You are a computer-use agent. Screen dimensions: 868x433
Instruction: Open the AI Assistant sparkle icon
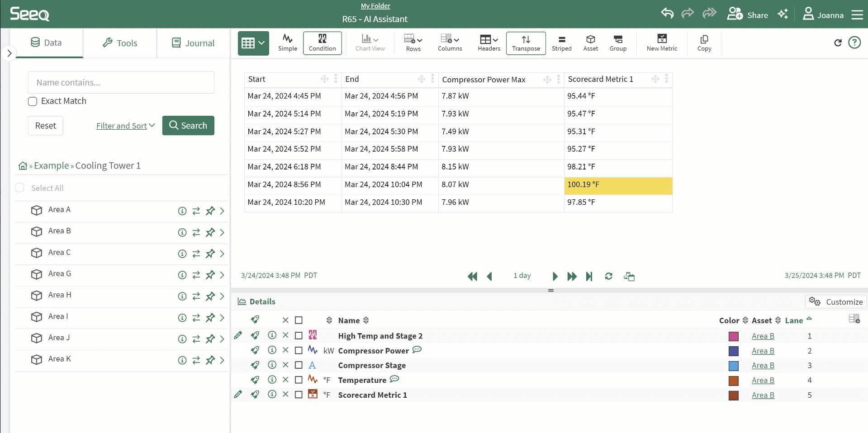click(x=783, y=14)
